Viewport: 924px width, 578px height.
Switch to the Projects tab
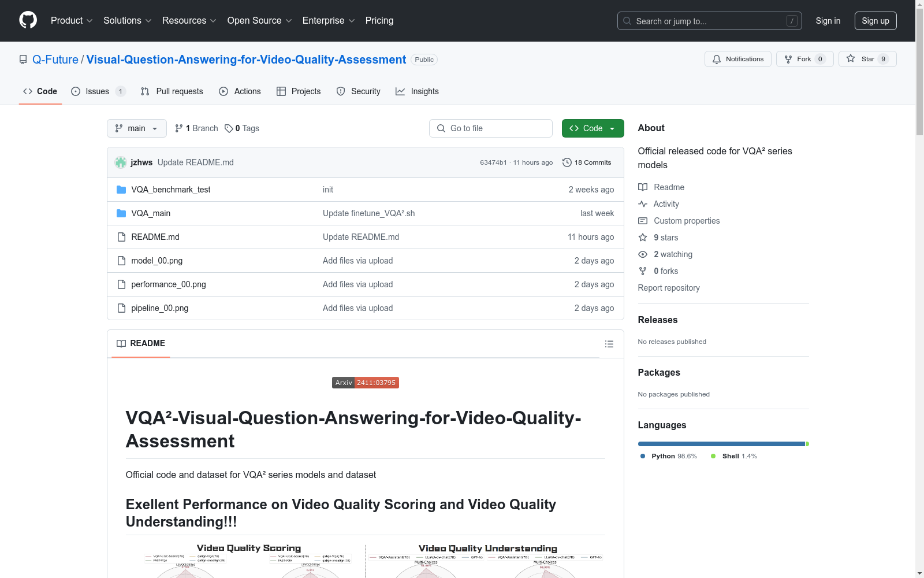point(299,91)
